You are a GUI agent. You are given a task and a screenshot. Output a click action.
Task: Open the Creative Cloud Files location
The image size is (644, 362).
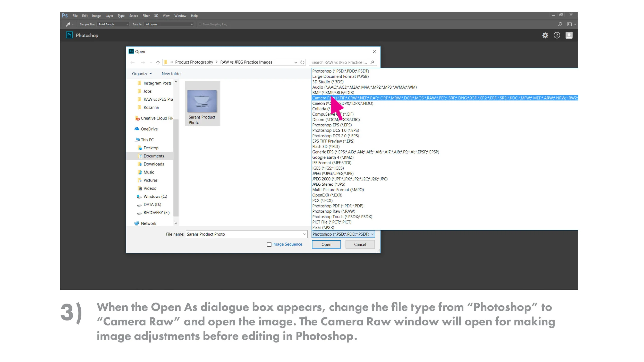[x=154, y=118]
